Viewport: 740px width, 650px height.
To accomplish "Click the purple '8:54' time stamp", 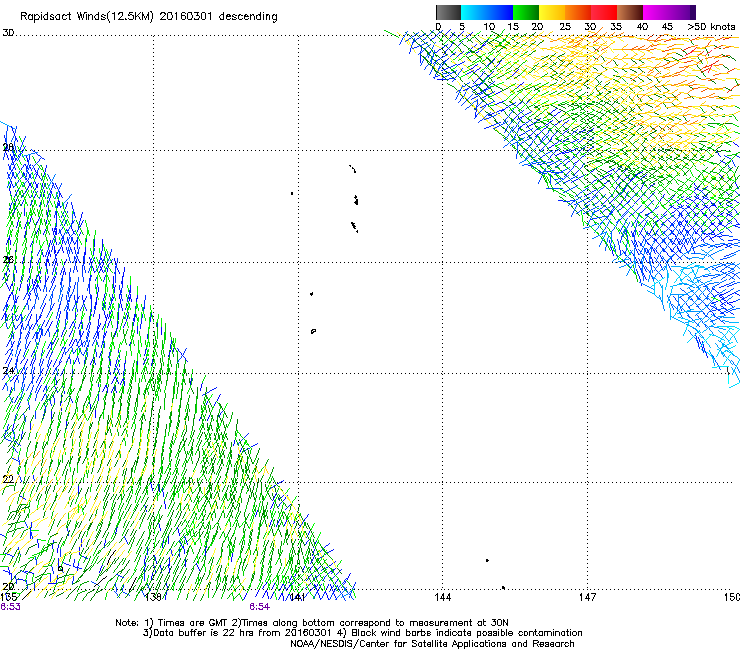I will click(260, 607).
